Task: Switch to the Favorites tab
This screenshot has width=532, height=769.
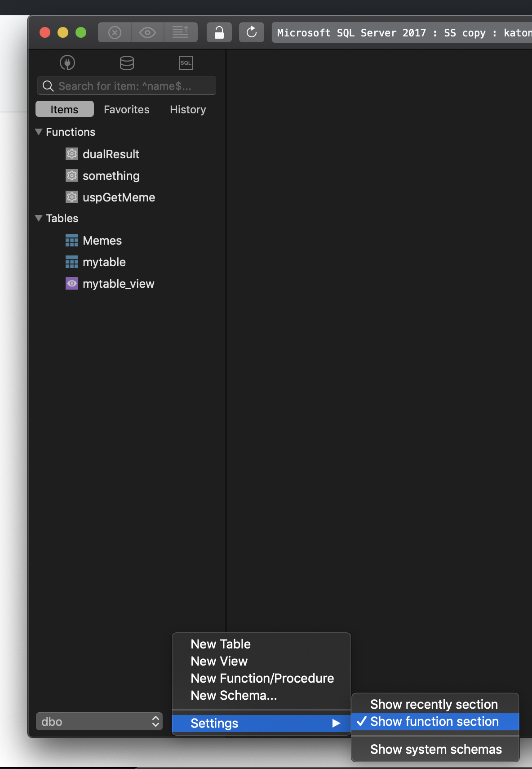Action: click(x=126, y=109)
